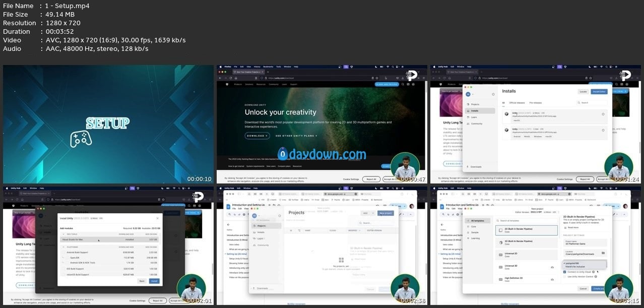Check Use Unity Version Control
Screen dimensions: 644x308
[x=565, y=276]
